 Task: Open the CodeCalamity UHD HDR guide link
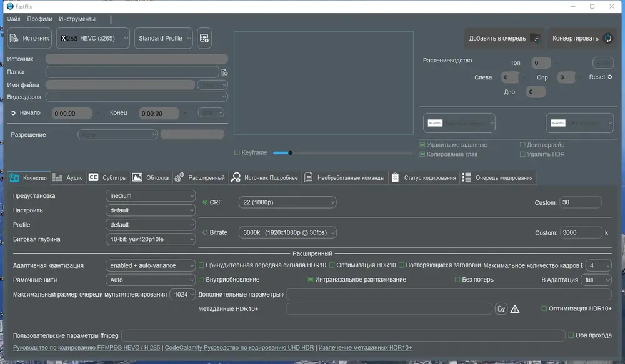(x=239, y=348)
